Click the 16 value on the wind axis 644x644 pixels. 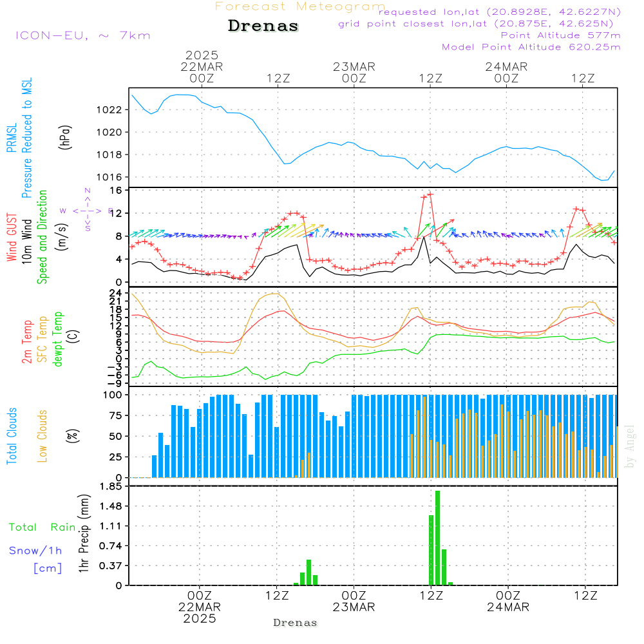click(x=116, y=190)
